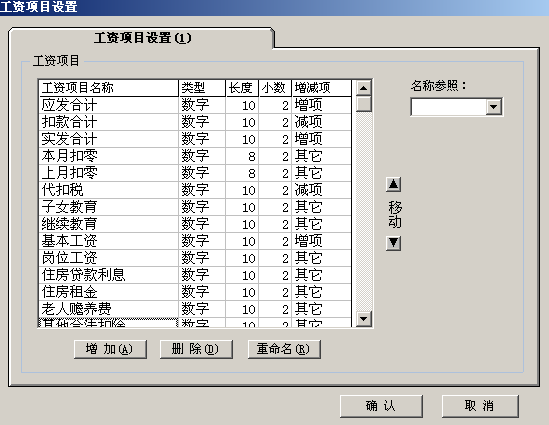Select the 子女教育 row

[x=195, y=207]
